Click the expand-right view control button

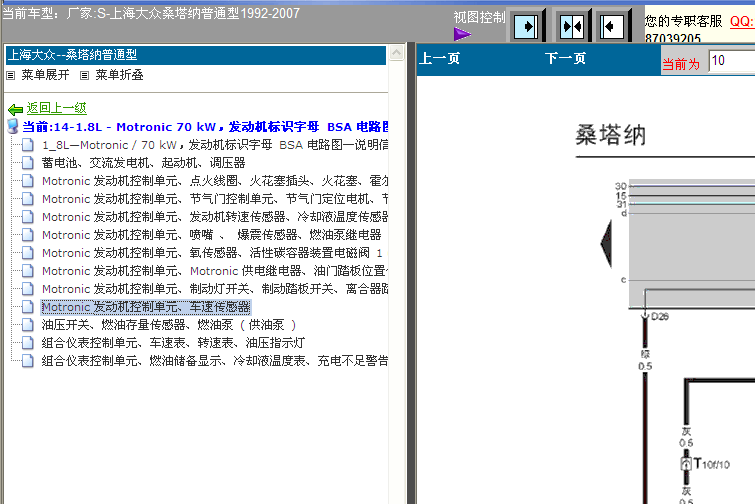coord(525,26)
